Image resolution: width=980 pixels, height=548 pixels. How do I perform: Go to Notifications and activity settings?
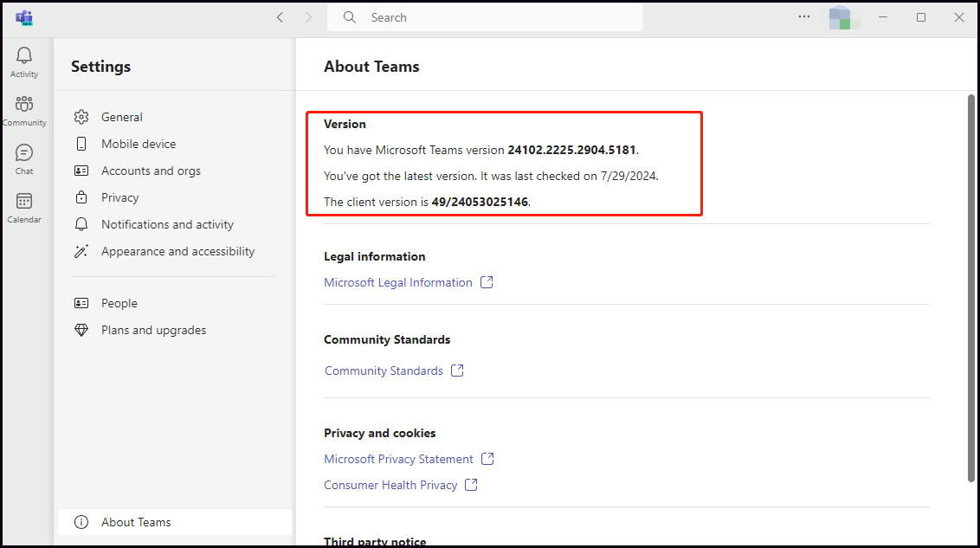(167, 224)
